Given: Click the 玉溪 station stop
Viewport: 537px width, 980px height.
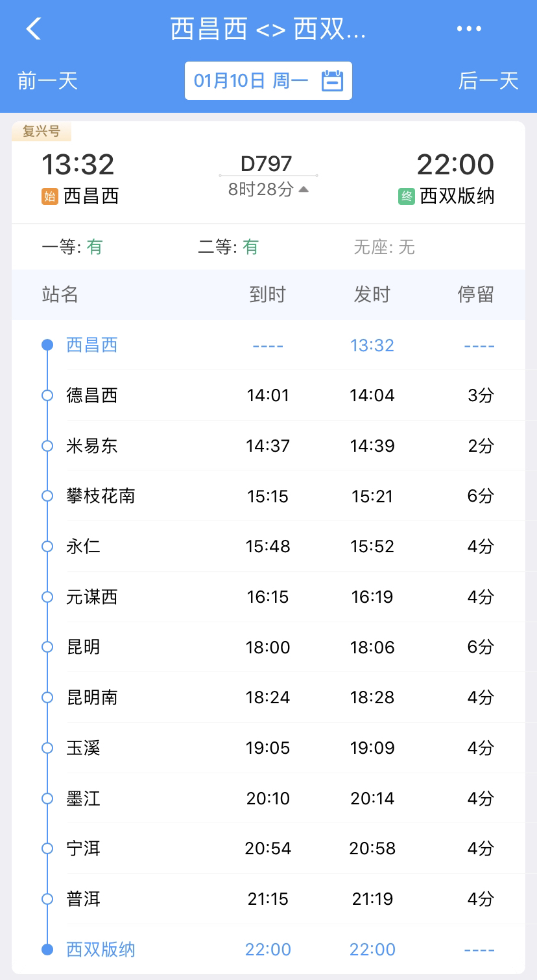Looking at the screenshot, I should click(84, 748).
